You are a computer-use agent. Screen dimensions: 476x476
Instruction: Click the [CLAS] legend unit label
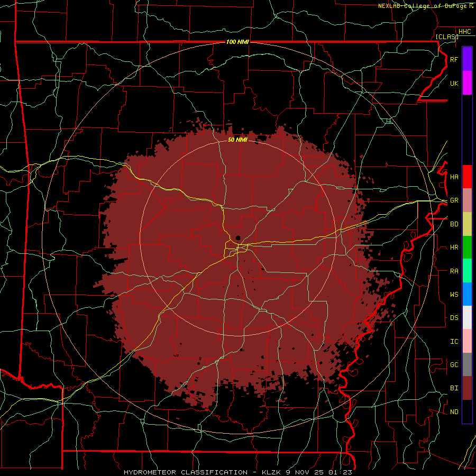pyautogui.click(x=447, y=36)
